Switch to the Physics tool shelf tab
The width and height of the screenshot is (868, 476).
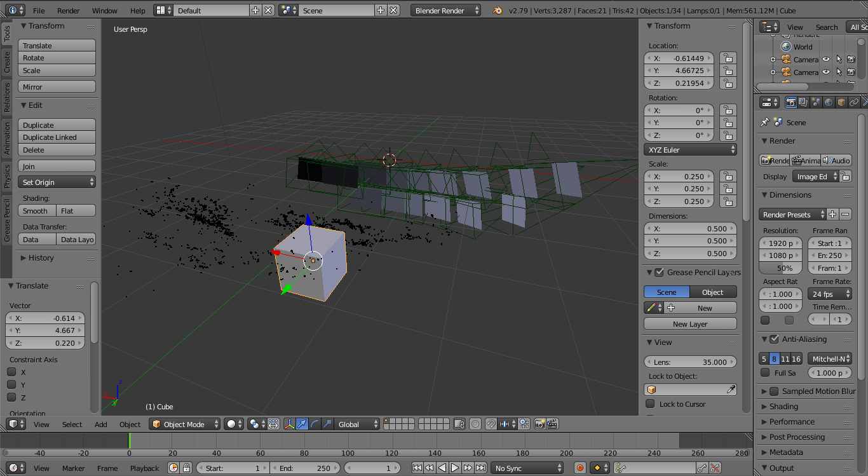7,176
